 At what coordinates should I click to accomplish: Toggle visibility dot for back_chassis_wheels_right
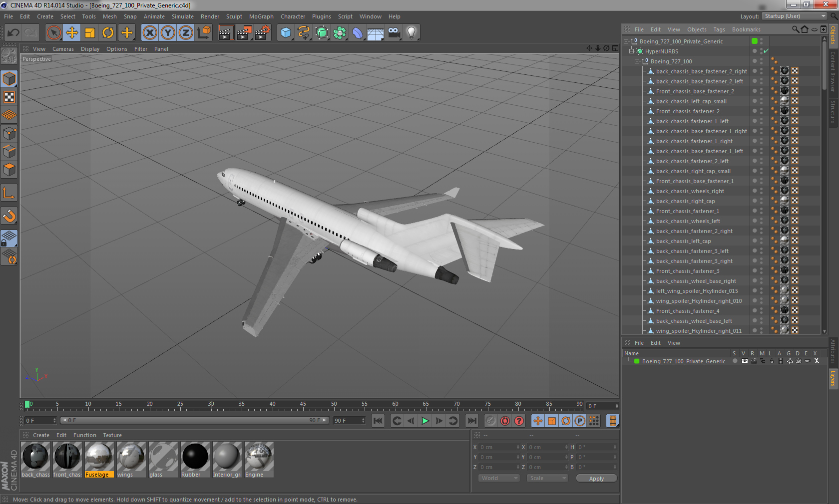point(755,190)
